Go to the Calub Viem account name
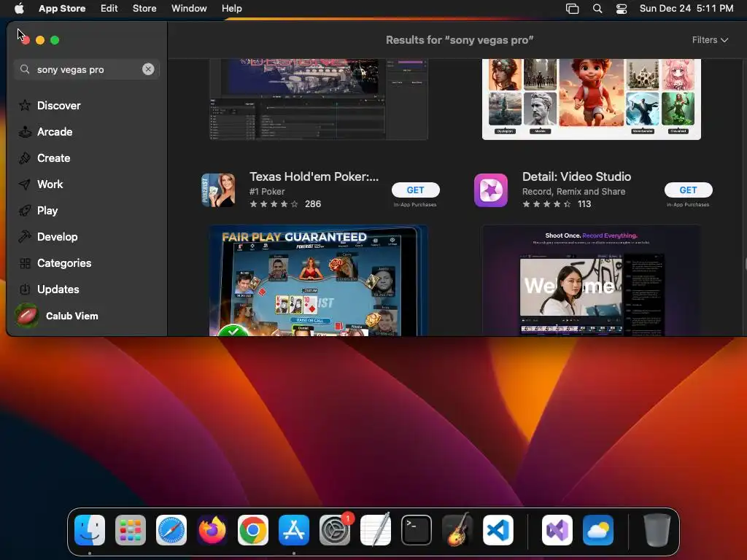747x560 pixels. 72,316
